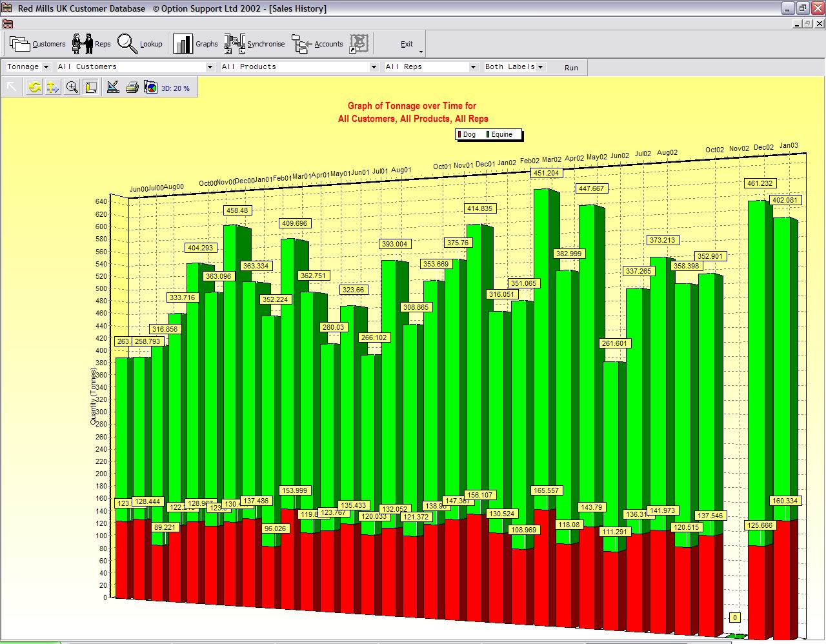Toggle the pie chart gallery icon
Image resolution: width=826 pixels, height=644 pixels.
[150, 88]
